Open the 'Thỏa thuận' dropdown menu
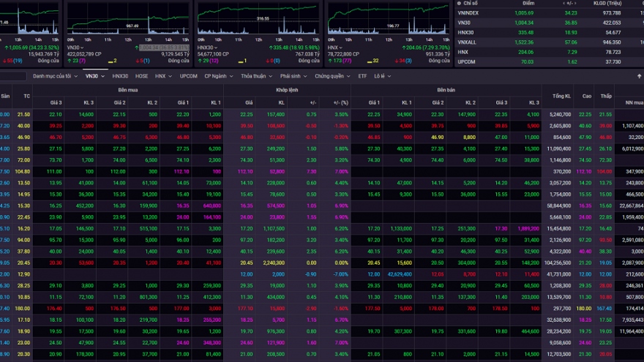 point(255,76)
